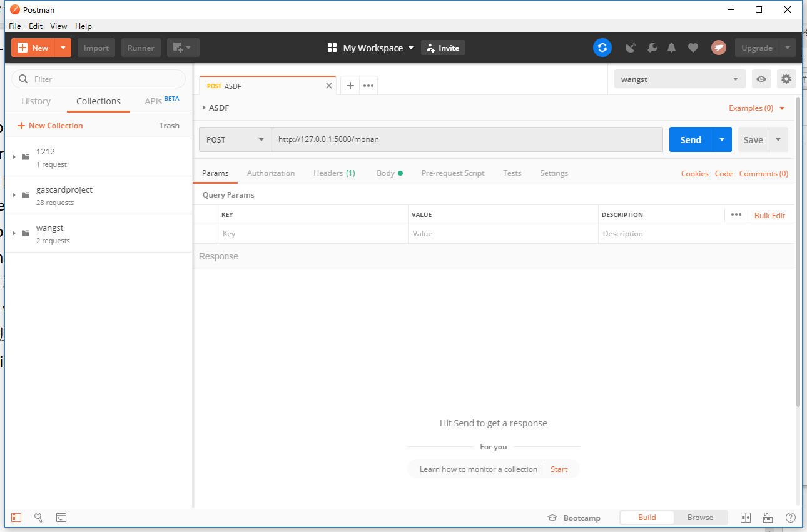Open a new request tab with plus
Image resolution: width=807 pixels, height=532 pixels.
click(350, 86)
